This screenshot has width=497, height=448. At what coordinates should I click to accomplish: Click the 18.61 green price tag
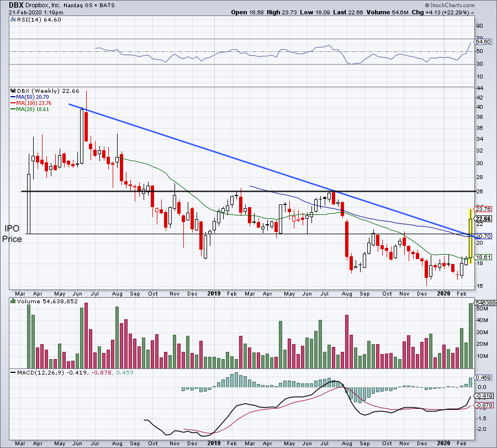[483, 257]
